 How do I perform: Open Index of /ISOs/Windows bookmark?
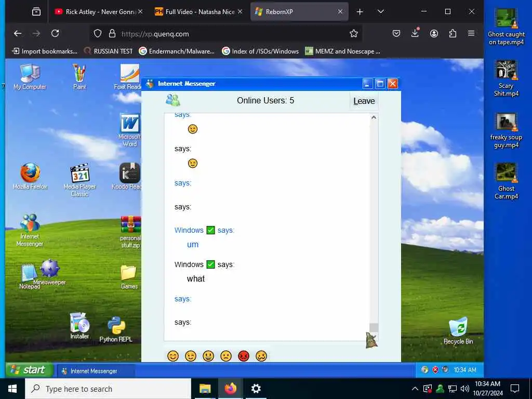pos(260,51)
